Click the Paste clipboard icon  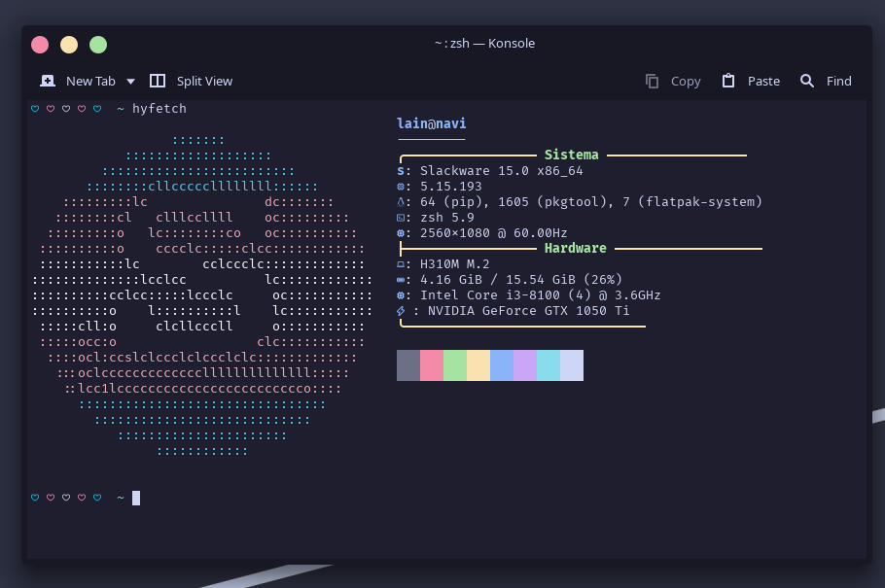[728, 81]
